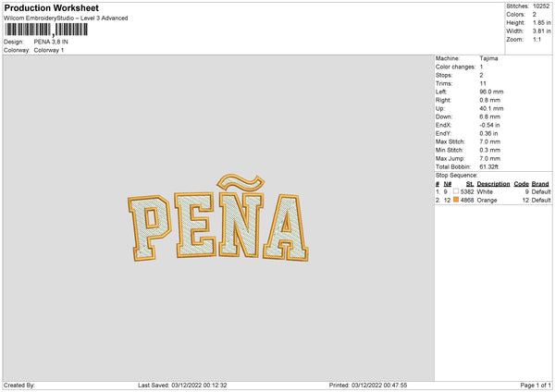555x392 pixels.
Task: Click the Production Worksheet title
Action: 52,7
